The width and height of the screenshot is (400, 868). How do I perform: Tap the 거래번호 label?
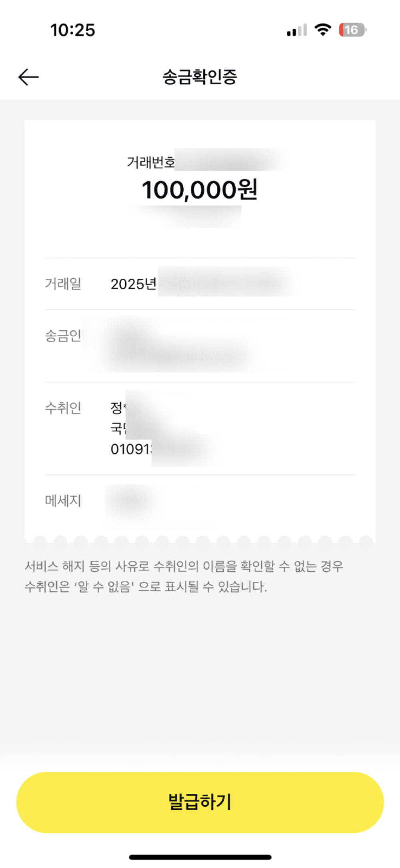(x=150, y=162)
